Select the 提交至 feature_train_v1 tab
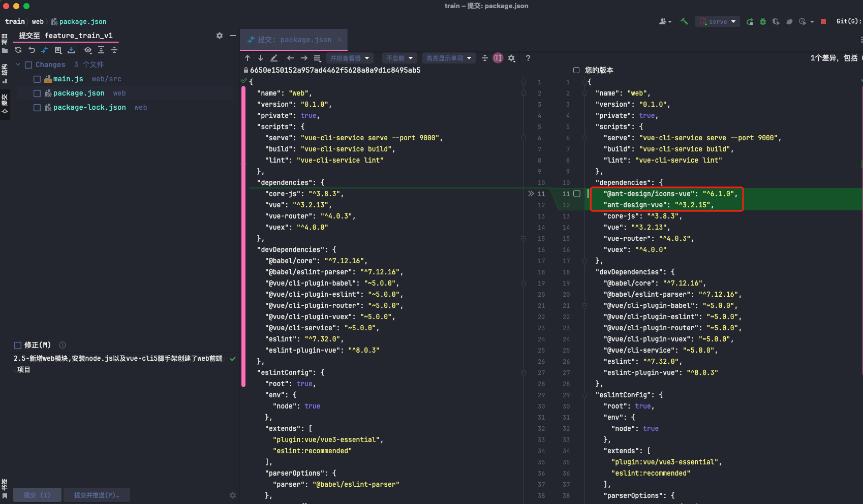This screenshot has width=863, height=504. point(66,36)
